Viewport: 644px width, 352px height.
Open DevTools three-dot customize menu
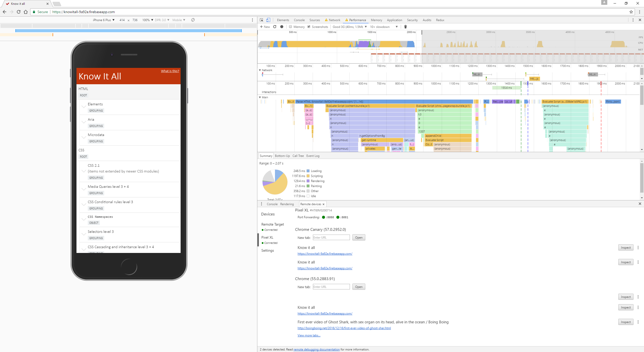click(633, 20)
